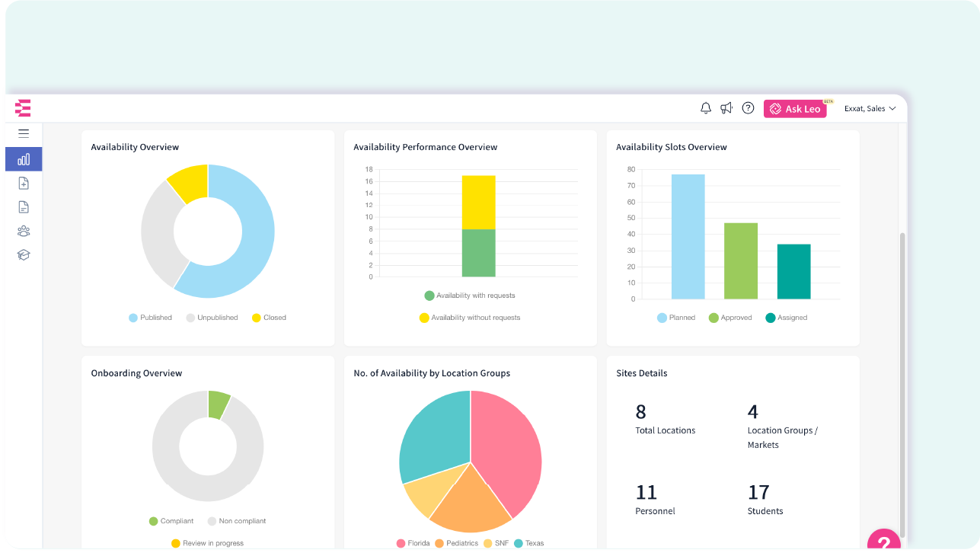The height and width of the screenshot is (553, 980).
Task: Click the light blue Planned bar
Action: click(x=688, y=236)
